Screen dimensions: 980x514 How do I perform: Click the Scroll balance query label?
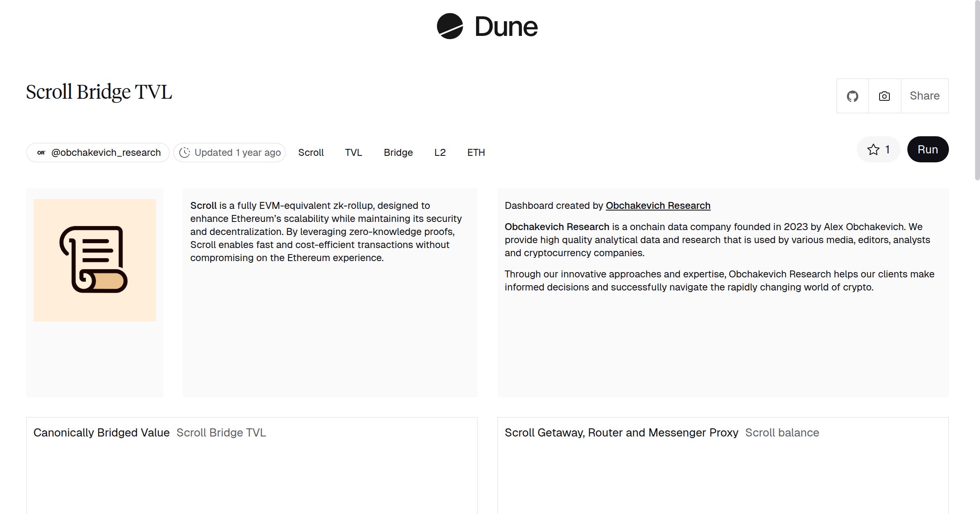(x=782, y=432)
